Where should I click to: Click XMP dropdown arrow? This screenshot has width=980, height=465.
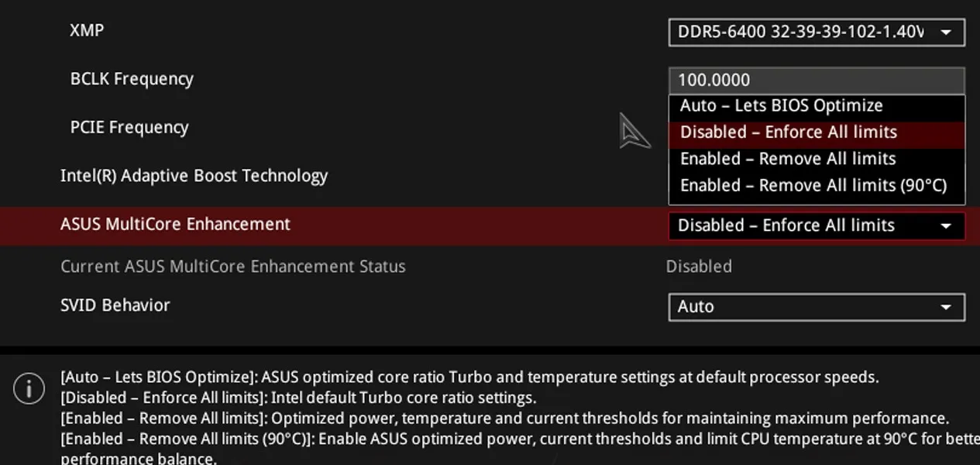(946, 33)
